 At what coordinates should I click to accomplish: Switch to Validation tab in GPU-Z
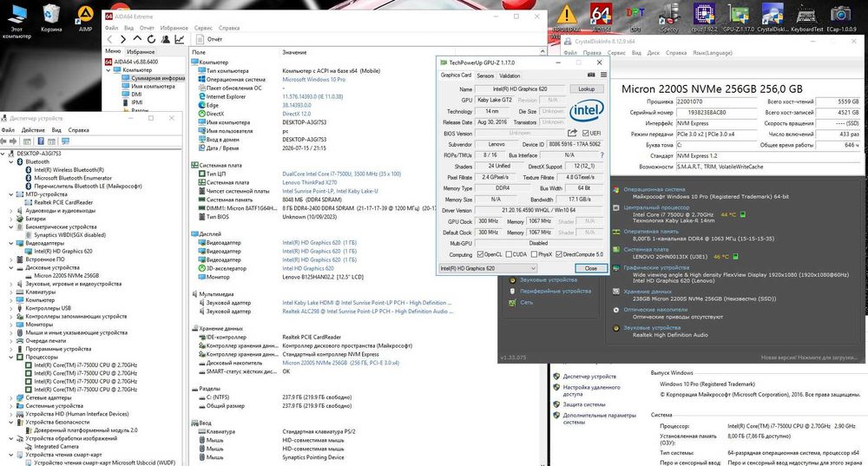click(510, 75)
